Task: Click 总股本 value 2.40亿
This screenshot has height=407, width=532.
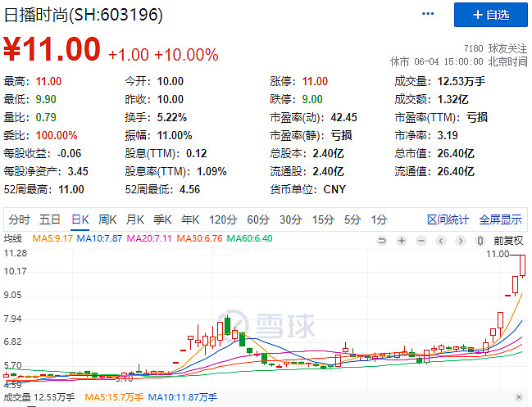Action: tap(328, 153)
